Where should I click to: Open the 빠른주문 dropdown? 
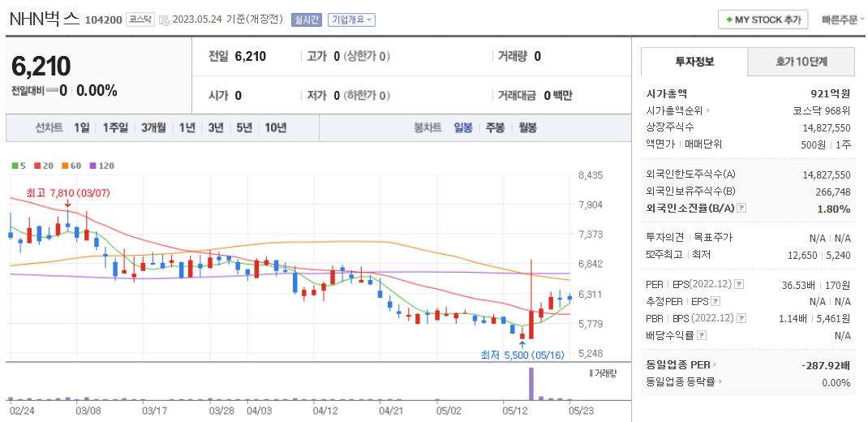(x=843, y=19)
